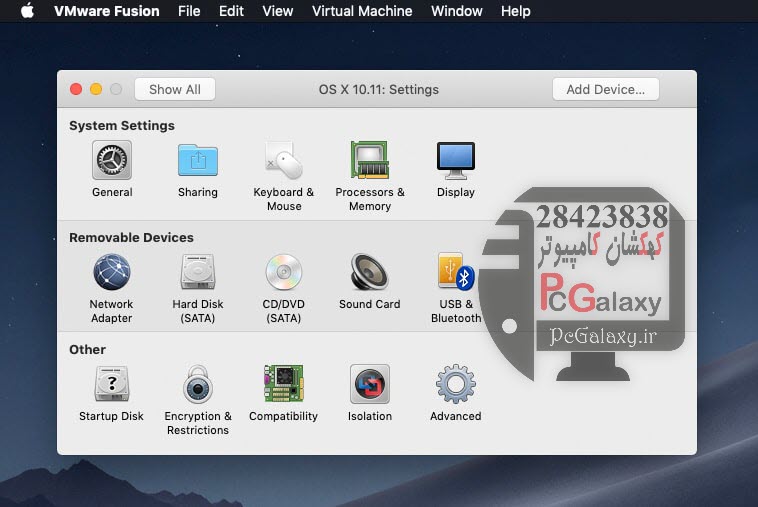Open CD/DVD (SATA) settings

coord(284,273)
